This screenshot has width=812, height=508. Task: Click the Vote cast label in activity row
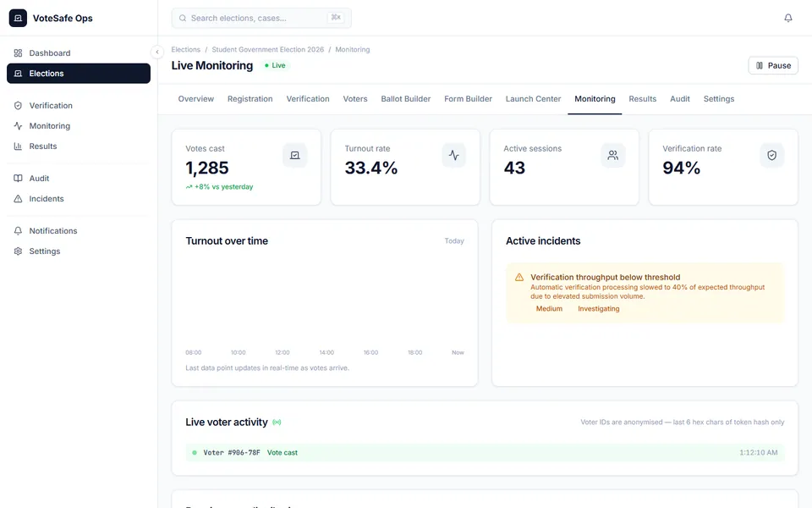(283, 452)
